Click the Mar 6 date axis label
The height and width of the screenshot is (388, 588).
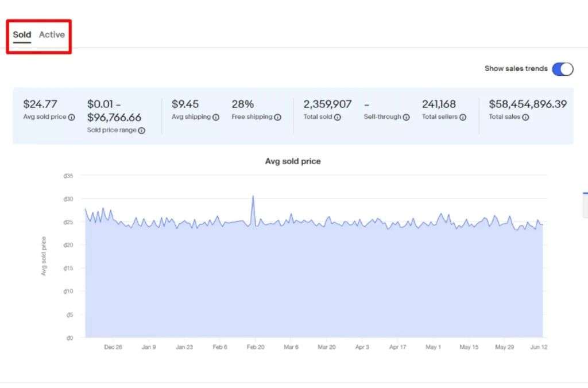coord(291,347)
